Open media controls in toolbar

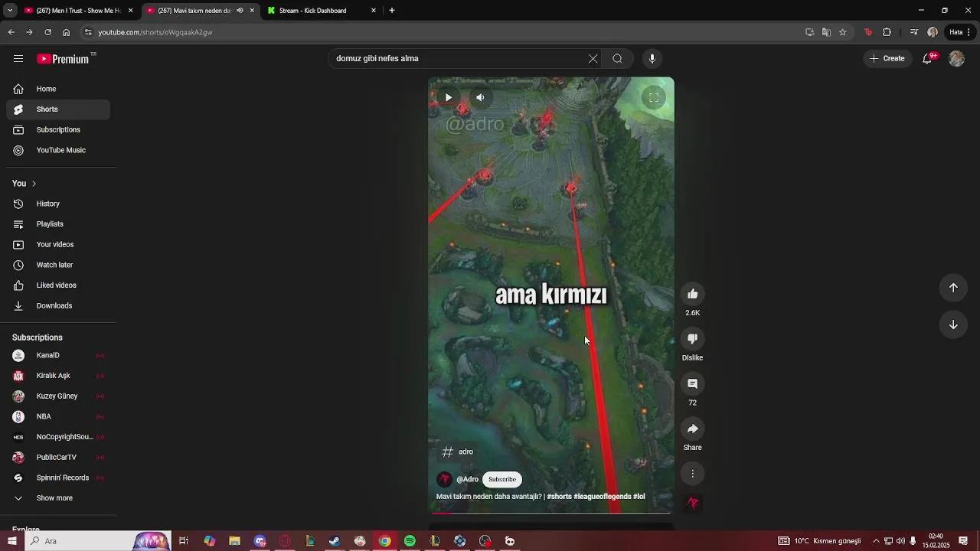(x=914, y=32)
